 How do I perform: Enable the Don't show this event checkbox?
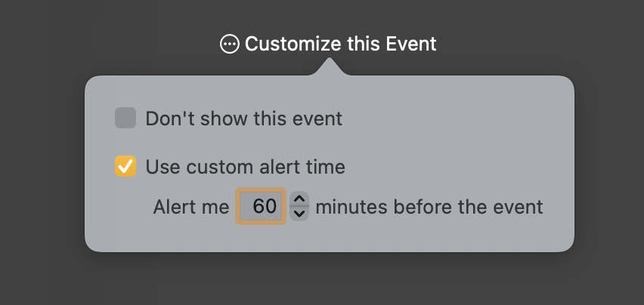(125, 118)
